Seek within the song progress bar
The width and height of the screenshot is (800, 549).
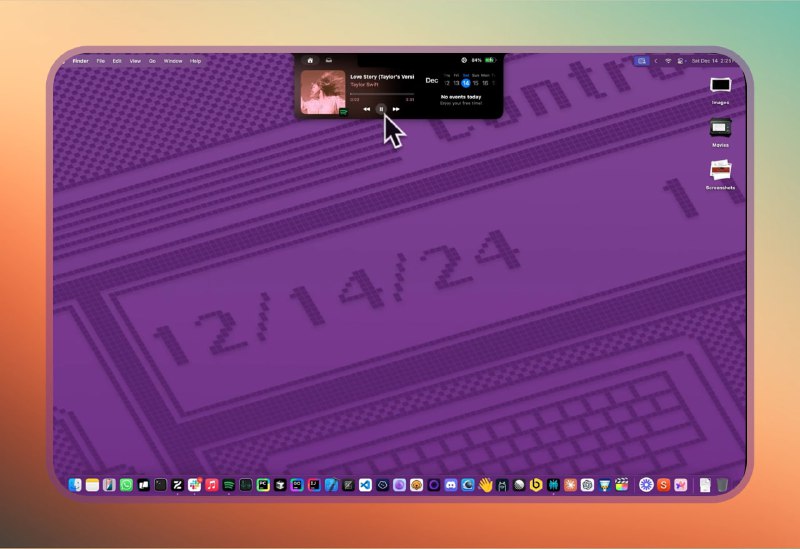pyautogui.click(x=382, y=94)
